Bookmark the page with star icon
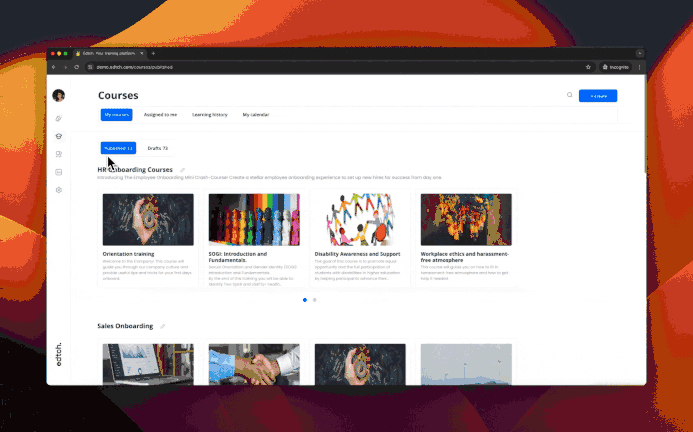This screenshot has height=432, width=693. click(588, 67)
